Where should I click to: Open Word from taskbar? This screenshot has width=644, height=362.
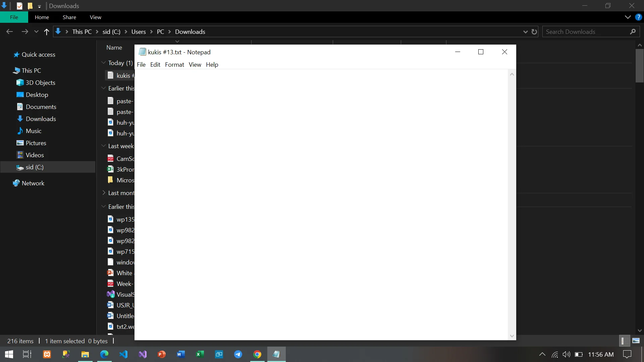181,354
